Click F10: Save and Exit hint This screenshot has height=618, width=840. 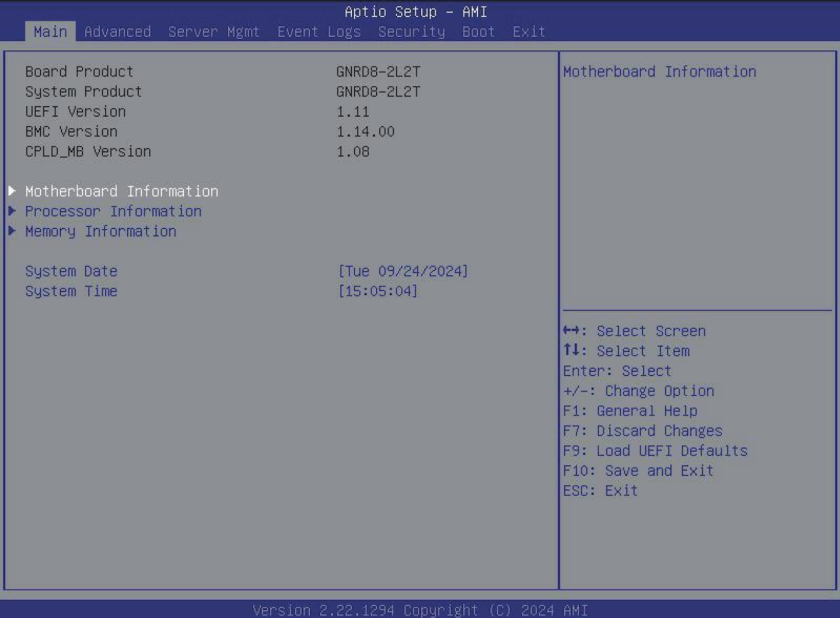click(638, 471)
